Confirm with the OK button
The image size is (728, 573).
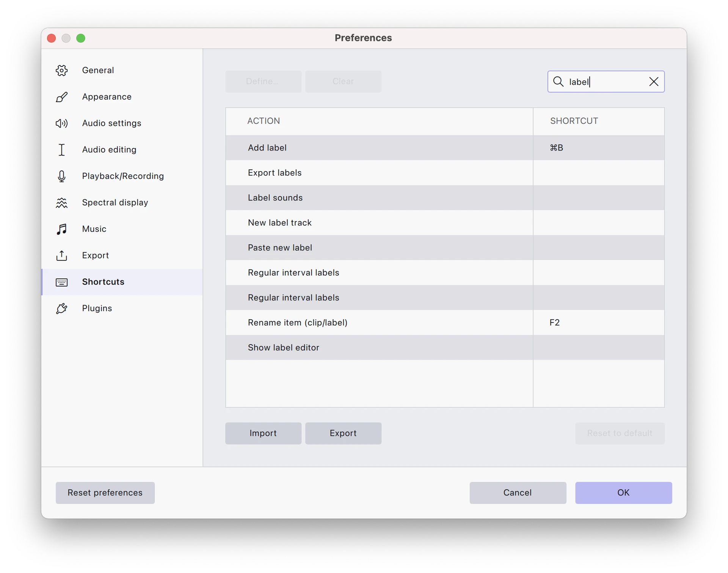click(623, 493)
